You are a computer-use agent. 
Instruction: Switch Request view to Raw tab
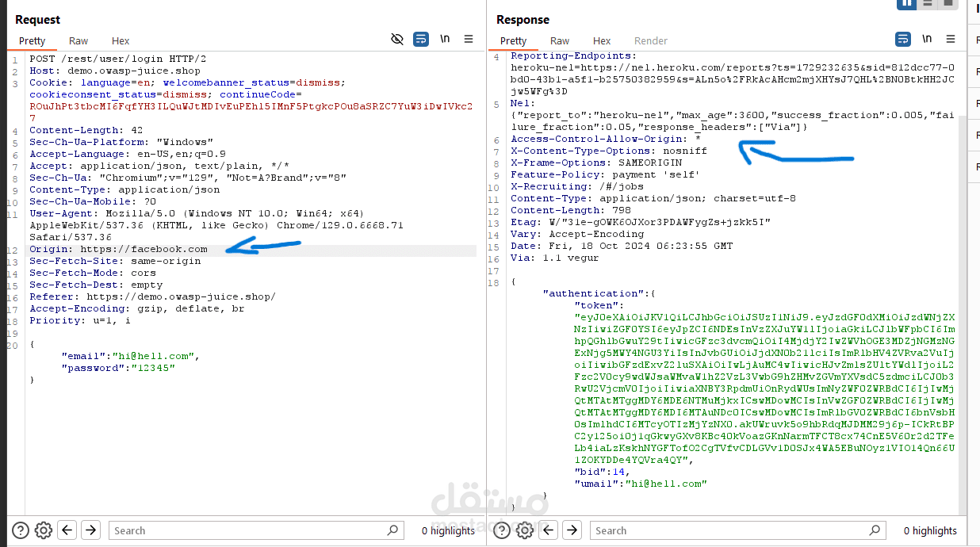[78, 40]
